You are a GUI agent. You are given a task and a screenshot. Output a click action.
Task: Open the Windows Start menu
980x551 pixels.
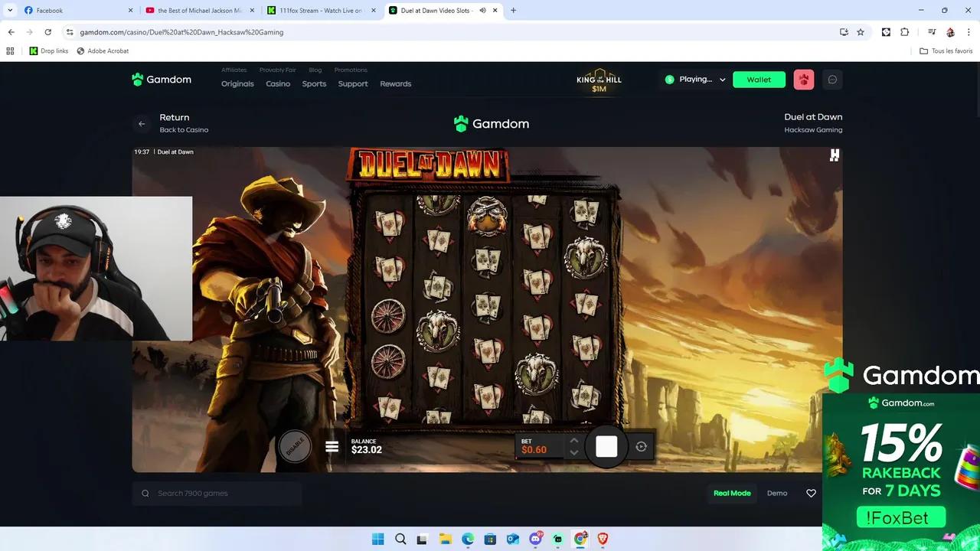click(378, 539)
